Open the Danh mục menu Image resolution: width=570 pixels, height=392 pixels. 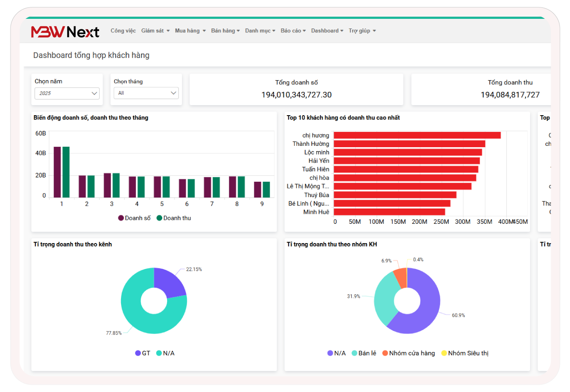point(260,31)
